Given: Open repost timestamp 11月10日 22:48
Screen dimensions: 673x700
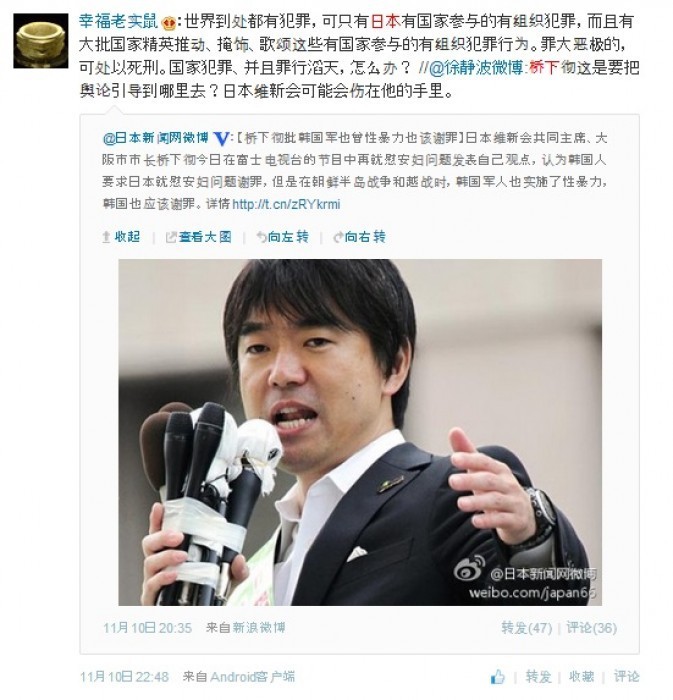Looking at the screenshot, I should tap(125, 677).
